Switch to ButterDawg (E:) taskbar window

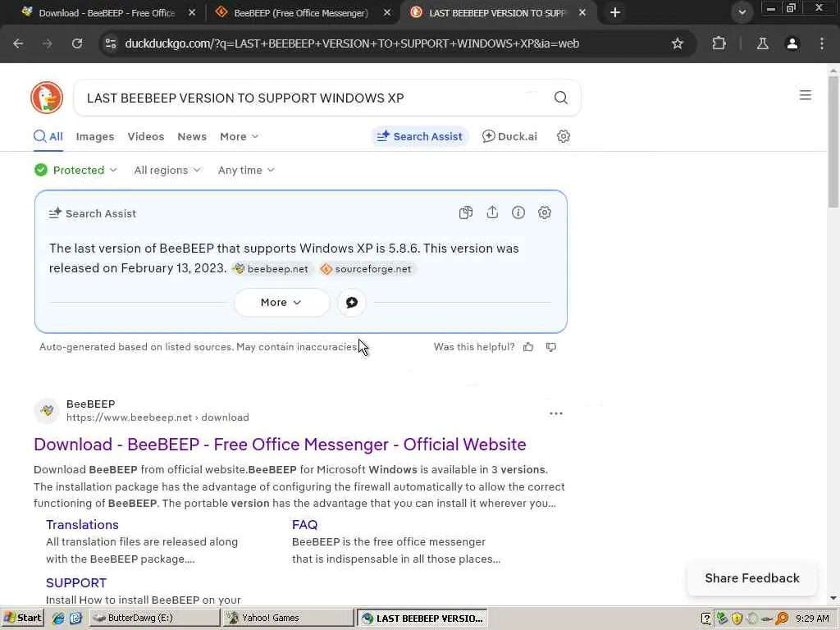click(x=154, y=618)
